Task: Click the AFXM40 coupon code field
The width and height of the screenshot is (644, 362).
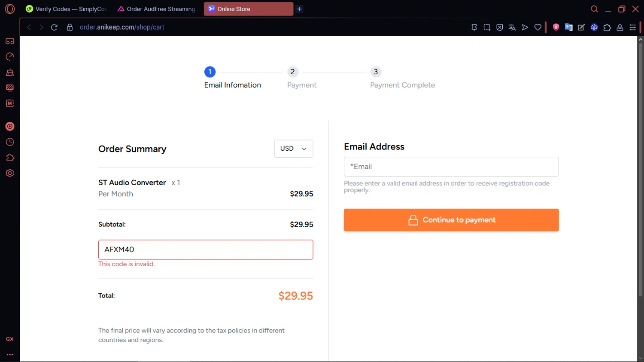Action: pos(206,249)
